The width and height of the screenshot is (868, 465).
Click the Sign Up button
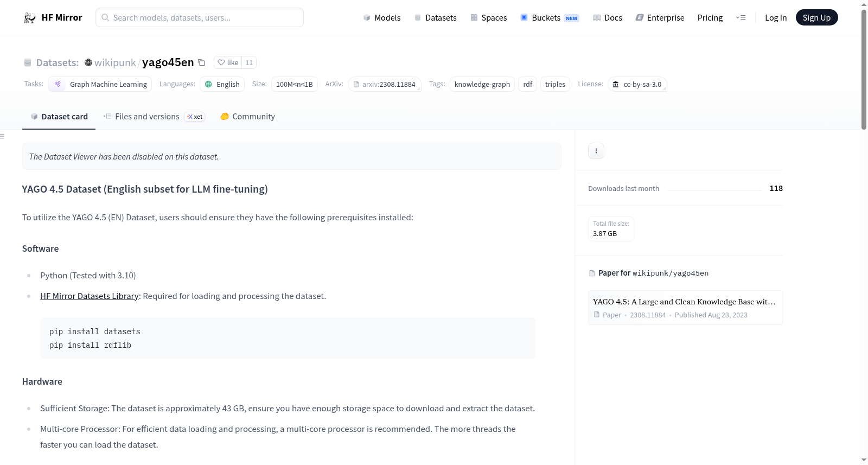817,18
